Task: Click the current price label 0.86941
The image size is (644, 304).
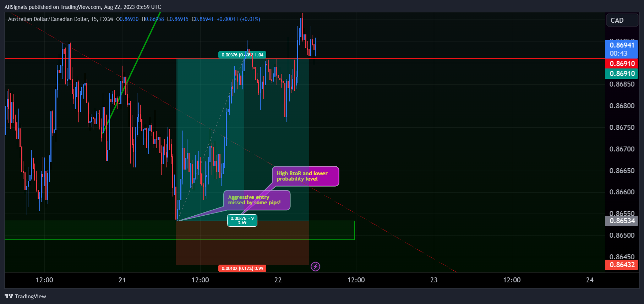Action: pyautogui.click(x=622, y=49)
